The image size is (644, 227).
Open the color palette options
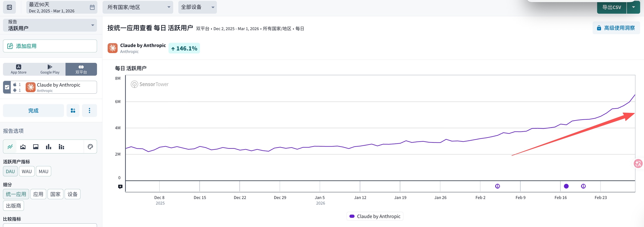point(90,147)
